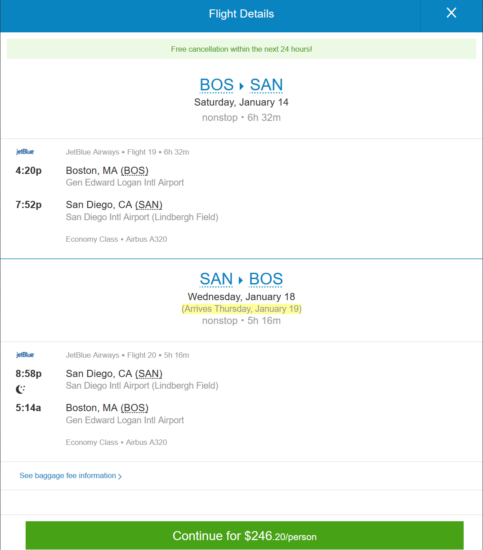The image size is (483, 550).
Task: Click the free cancellation notice banner
Action: pos(241,49)
